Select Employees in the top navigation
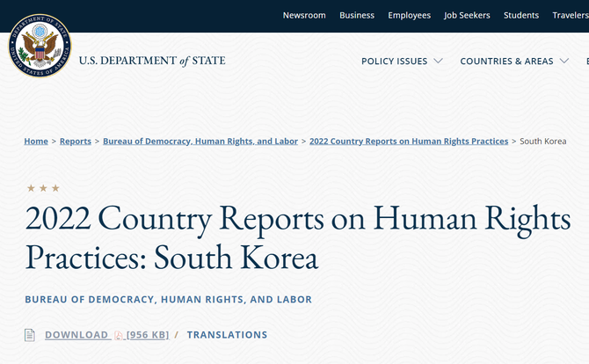 coord(409,15)
